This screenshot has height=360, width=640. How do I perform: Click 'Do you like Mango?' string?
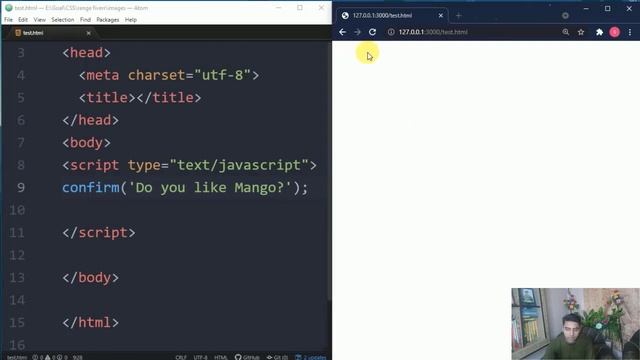click(x=210, y=188)
